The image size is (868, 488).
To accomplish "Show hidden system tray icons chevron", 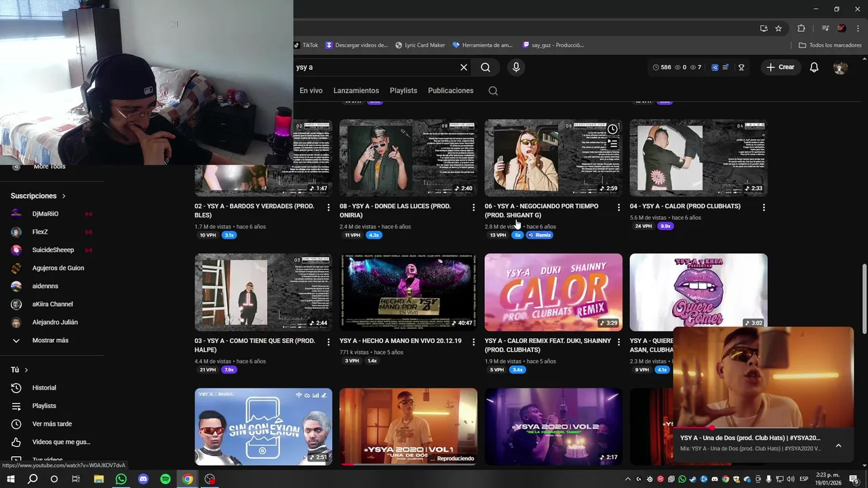I will [628, 479].
